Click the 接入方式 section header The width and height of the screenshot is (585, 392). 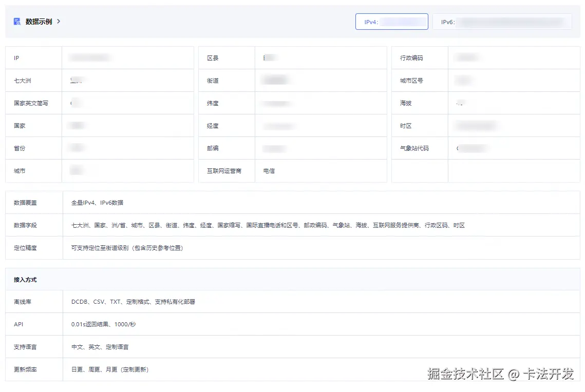[x=24, y=279]
